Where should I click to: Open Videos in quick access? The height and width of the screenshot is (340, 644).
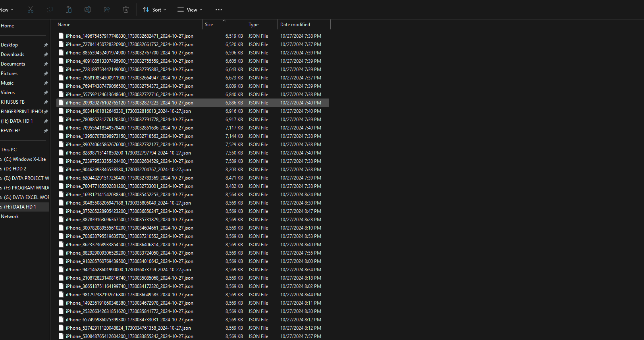click(x=8, y=93)
